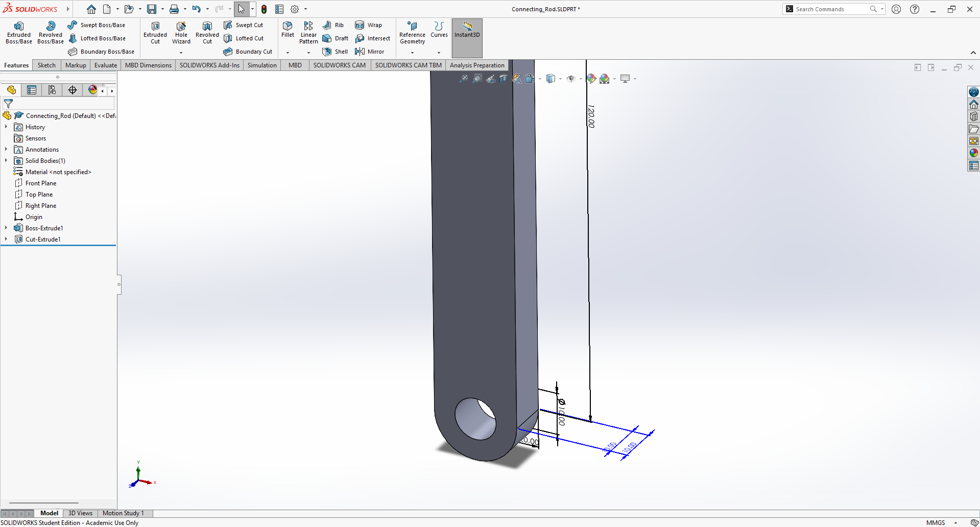This screenshot has width=980, height=527.
Task: Click the Swept Cut tool
Action: click(244, 25)
